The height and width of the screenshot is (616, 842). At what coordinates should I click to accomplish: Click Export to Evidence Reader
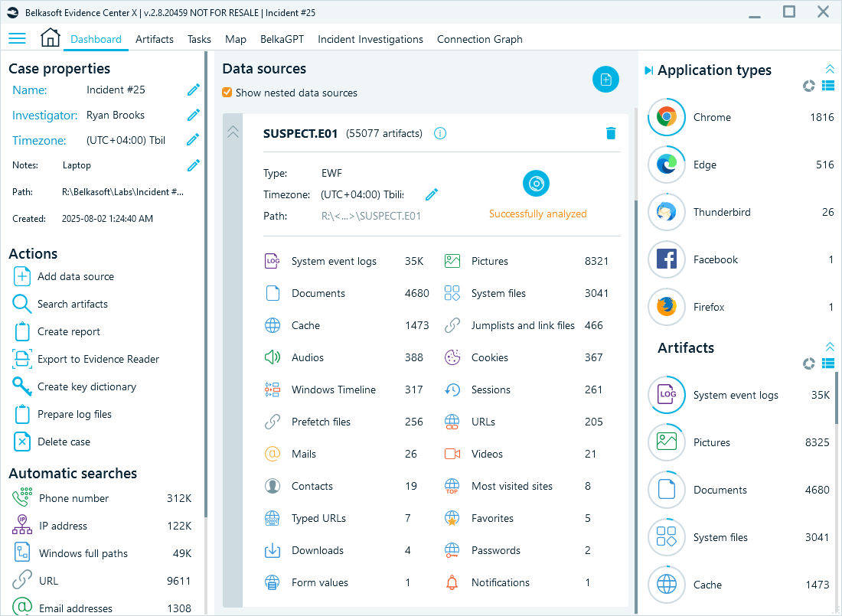coord(98,359)
